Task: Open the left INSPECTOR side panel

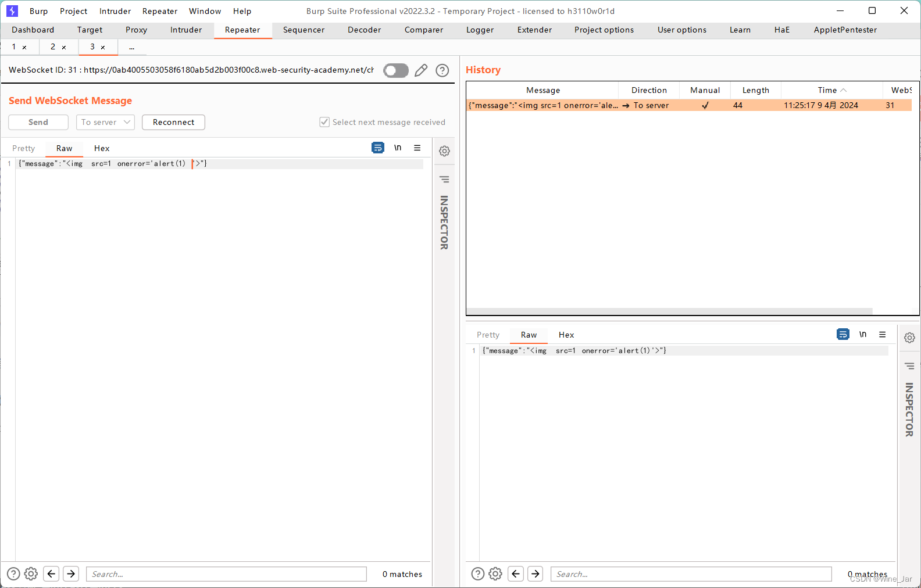Action: pyautogui.click(x=444, y=223)
